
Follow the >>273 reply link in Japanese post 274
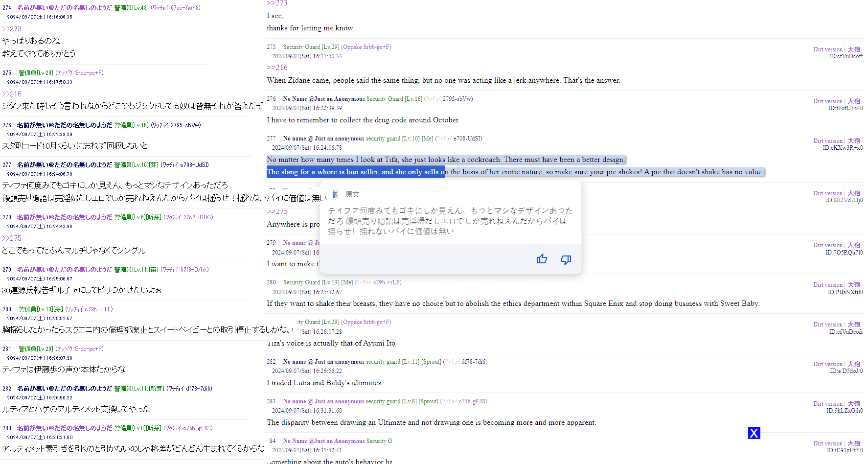(x=12, y=29)
